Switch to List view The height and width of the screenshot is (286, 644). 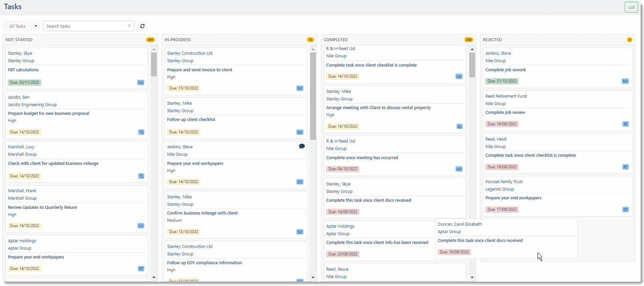[631, 7]
